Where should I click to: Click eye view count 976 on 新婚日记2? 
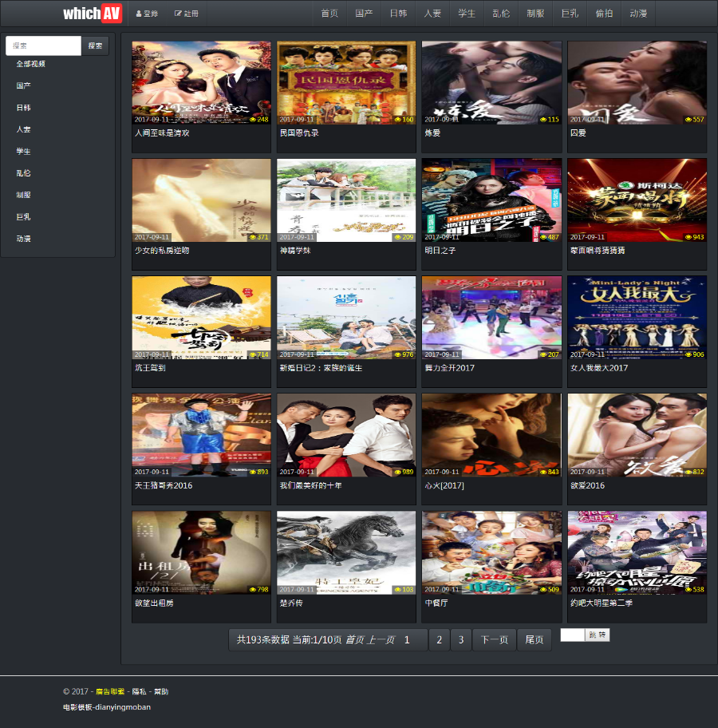(x=404, y=354)
